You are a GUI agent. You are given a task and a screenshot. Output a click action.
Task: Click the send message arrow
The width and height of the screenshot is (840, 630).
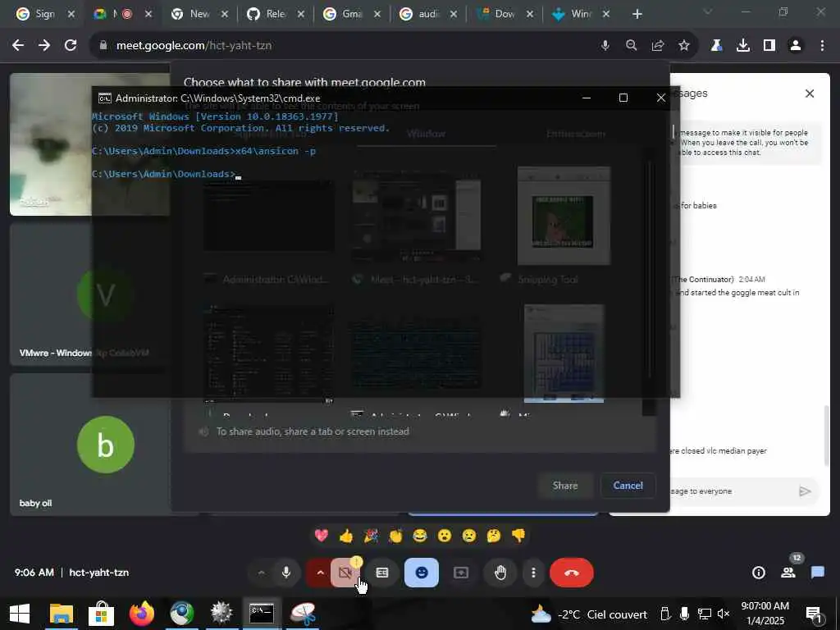pyautogui.click(x=805, y=491)
